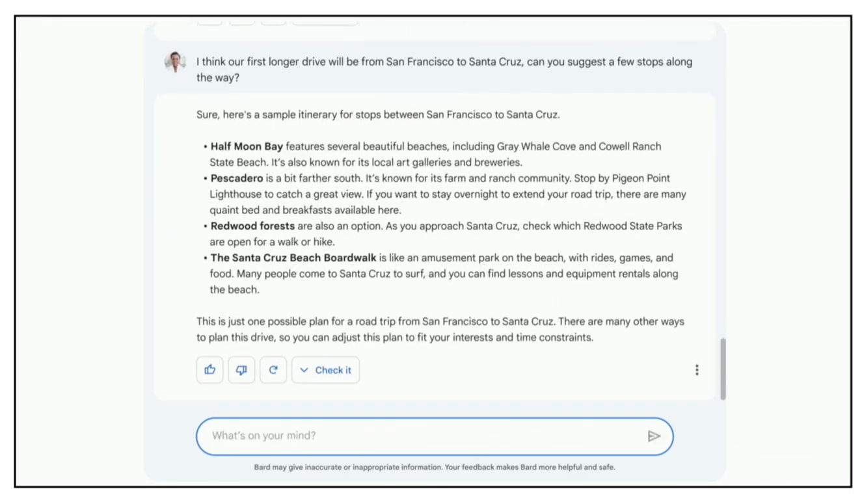Click the thumbs down icon below the itinerary
This screenshot has width=862, height=504.
click(241, 369)
